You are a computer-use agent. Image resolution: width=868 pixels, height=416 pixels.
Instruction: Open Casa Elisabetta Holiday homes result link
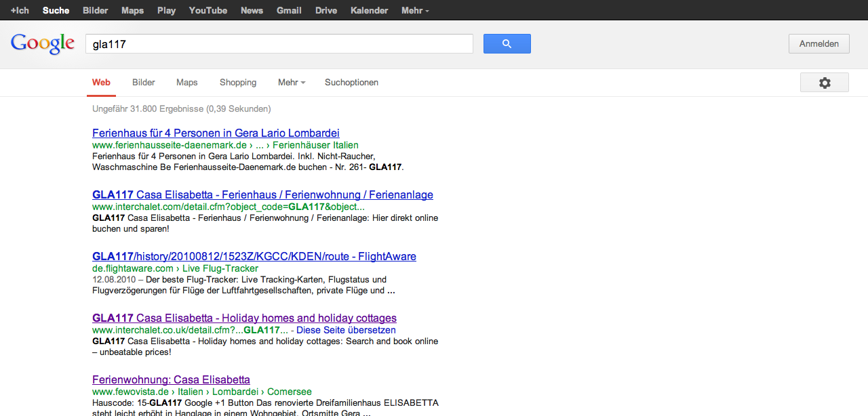[244, 318]
